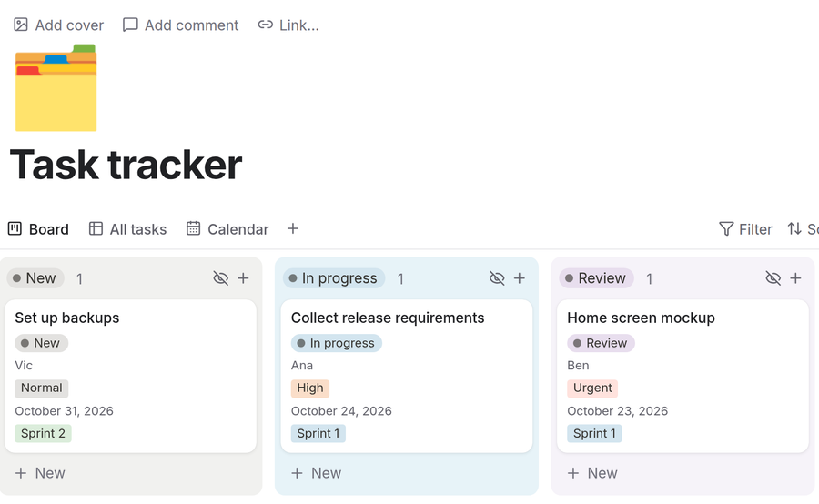Click the card count in the Review column header
This screenshot has height=504, width=819.
tap(649, 279)
